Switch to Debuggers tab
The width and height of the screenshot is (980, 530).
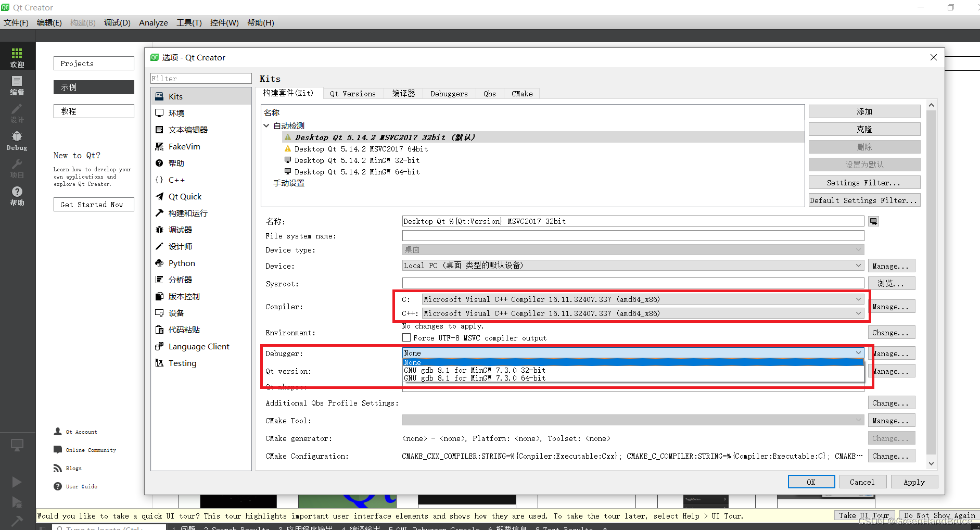(449, 94)
